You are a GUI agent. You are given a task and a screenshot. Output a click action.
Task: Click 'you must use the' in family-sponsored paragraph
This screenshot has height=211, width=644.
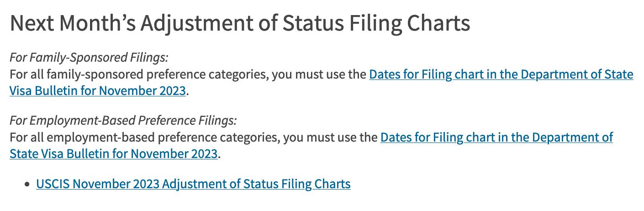319,74
